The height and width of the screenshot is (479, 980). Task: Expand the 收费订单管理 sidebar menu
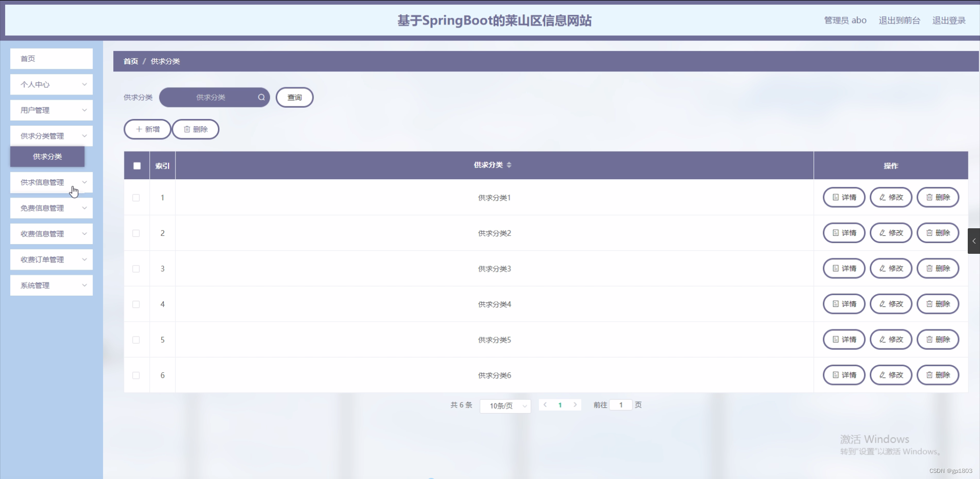click(x=52, y=259)
